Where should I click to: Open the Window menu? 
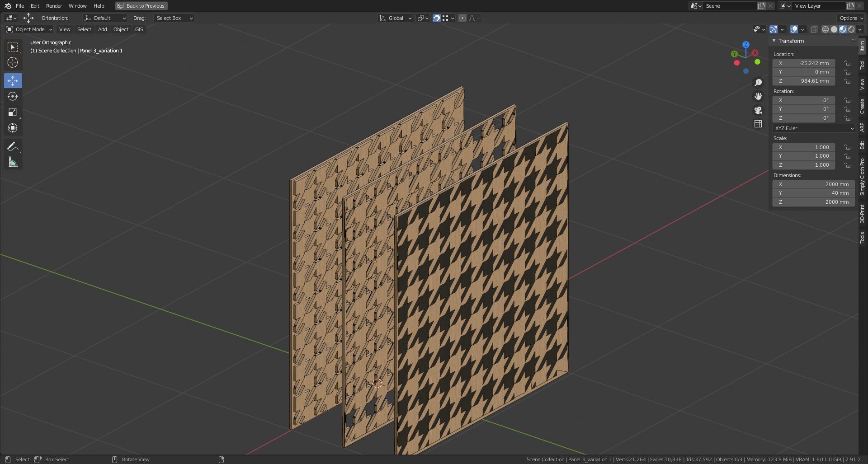77,6
